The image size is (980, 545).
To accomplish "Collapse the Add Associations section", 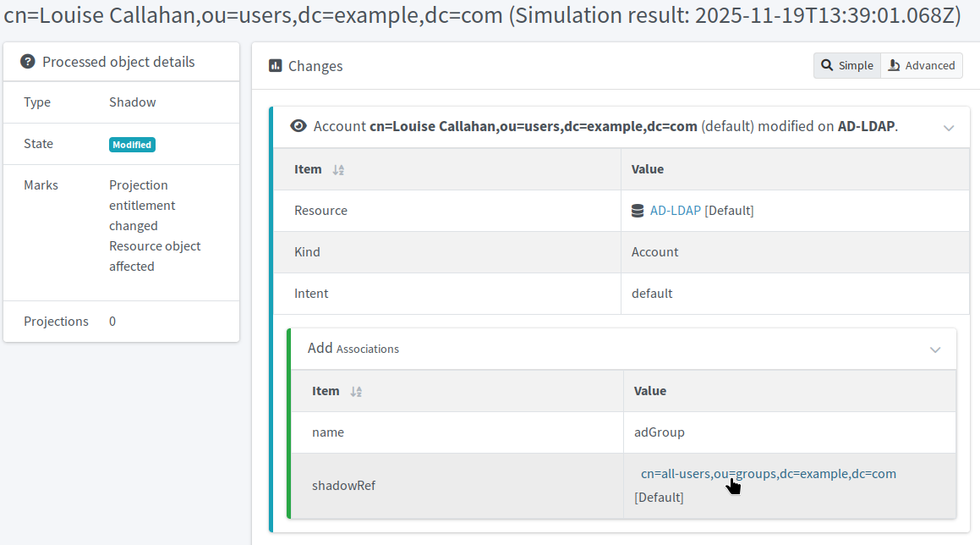I will coord(935,349).
